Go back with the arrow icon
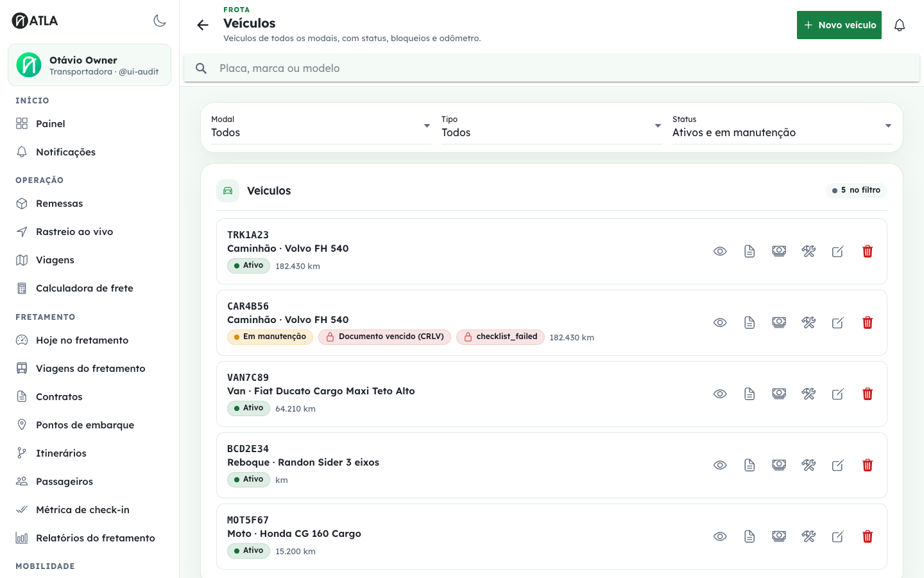 (x=203, y=25)
